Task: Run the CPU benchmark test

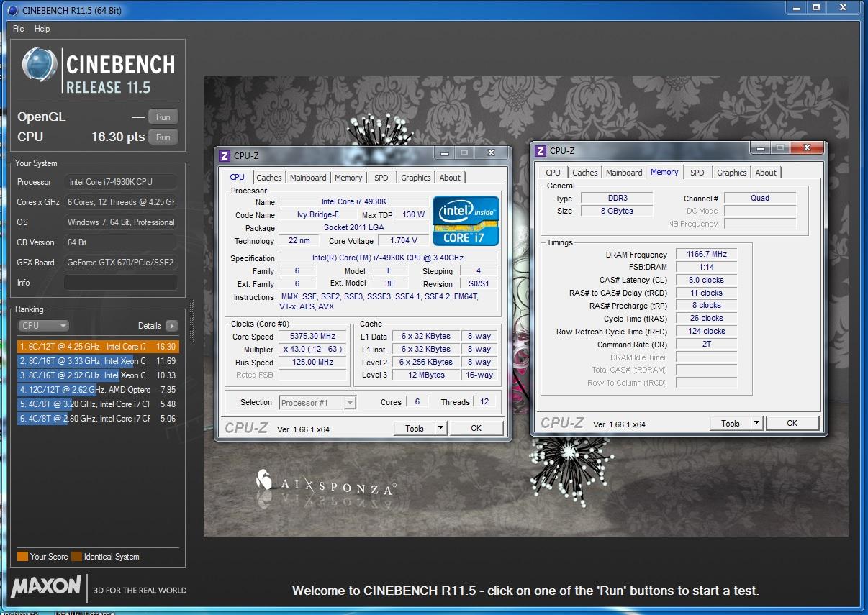Action: [x=163, y=137]
